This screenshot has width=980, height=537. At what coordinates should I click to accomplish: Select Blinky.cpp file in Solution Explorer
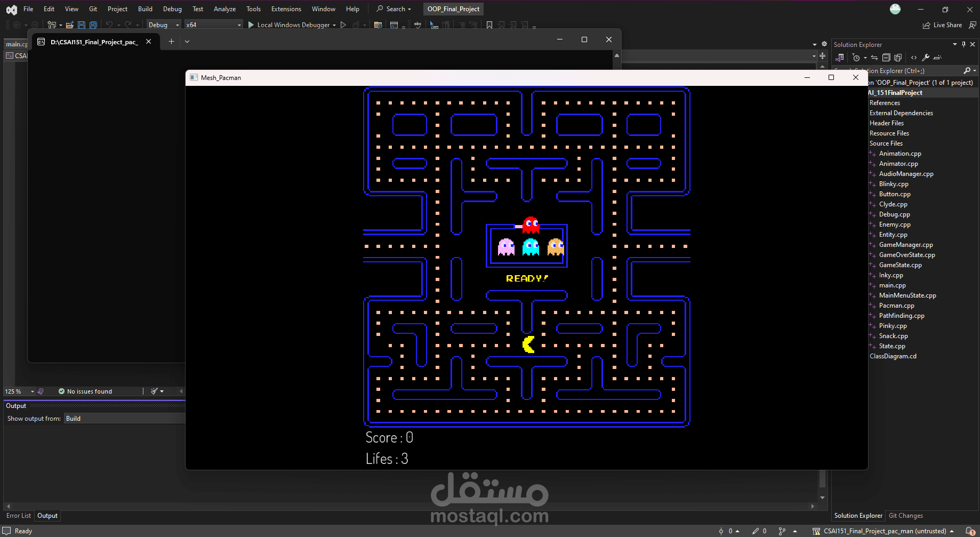894,184
